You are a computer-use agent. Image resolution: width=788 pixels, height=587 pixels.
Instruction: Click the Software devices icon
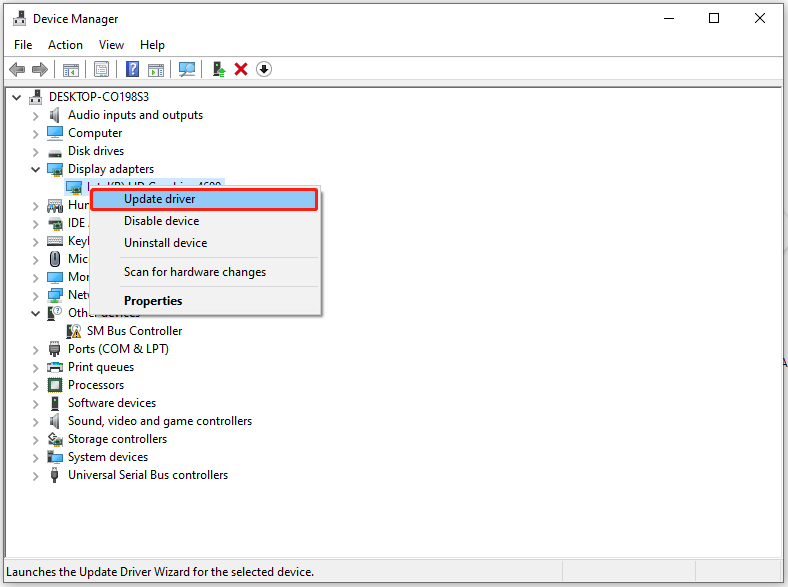tap(55, 403)
